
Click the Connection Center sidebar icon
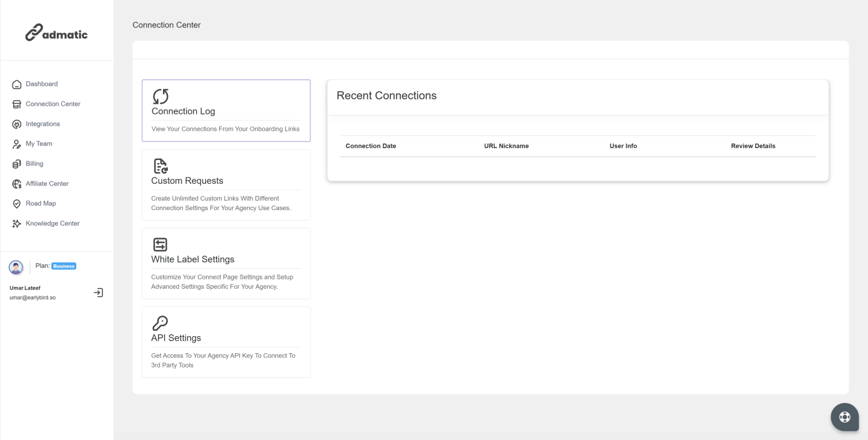pos(17,104)
